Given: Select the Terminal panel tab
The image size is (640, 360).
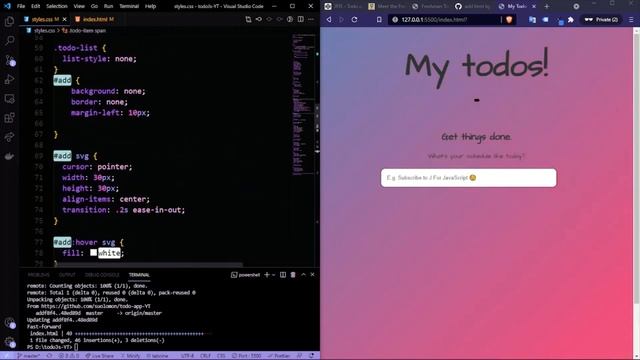Looking at the screenshot, I should click(139, 275).
